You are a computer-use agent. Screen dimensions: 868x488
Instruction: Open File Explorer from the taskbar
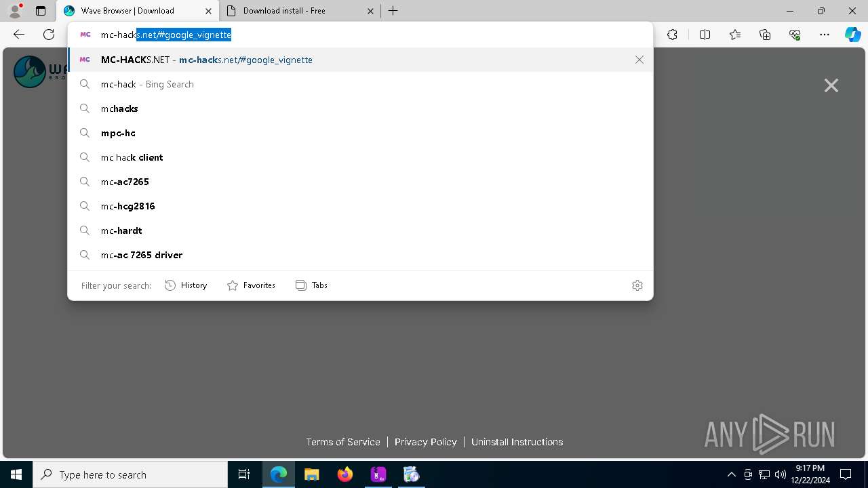[312, 474]
